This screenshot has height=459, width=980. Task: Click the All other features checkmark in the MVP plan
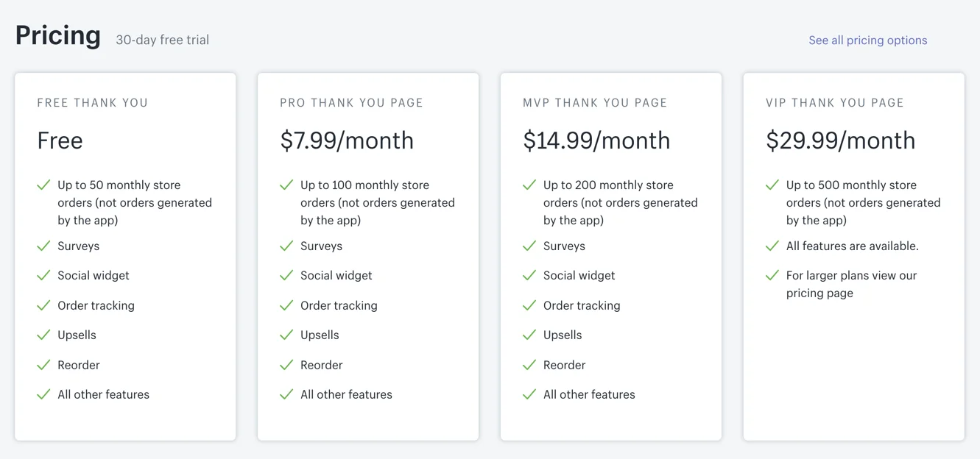point(529,394)
